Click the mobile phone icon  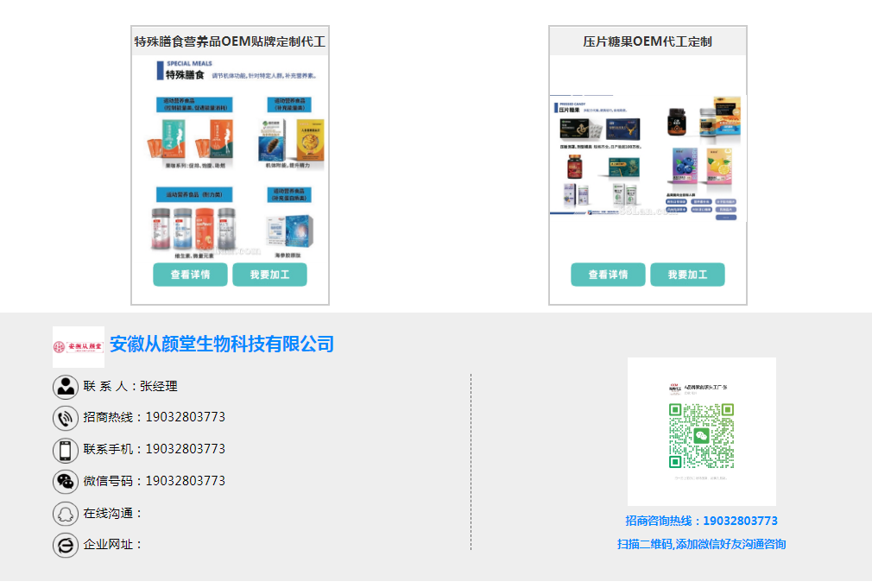point(66,450)
